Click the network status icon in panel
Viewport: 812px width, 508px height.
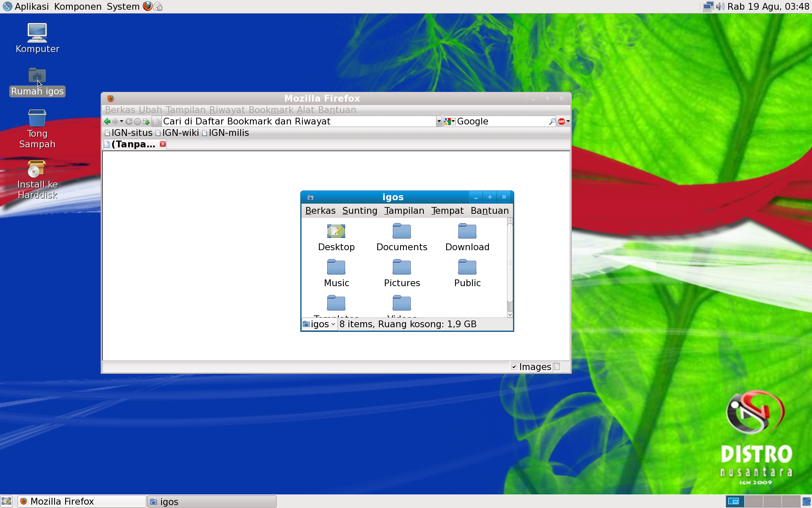[x=708, y=6]
